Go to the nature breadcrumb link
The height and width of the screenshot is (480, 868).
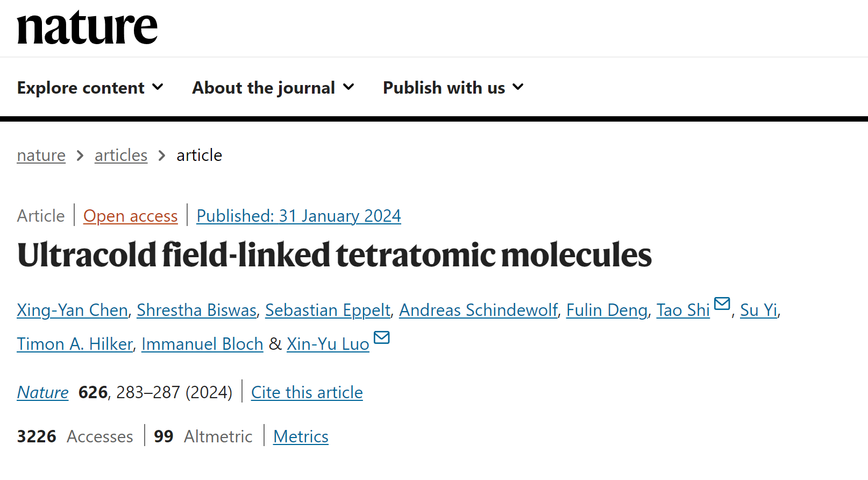[41, 156]
